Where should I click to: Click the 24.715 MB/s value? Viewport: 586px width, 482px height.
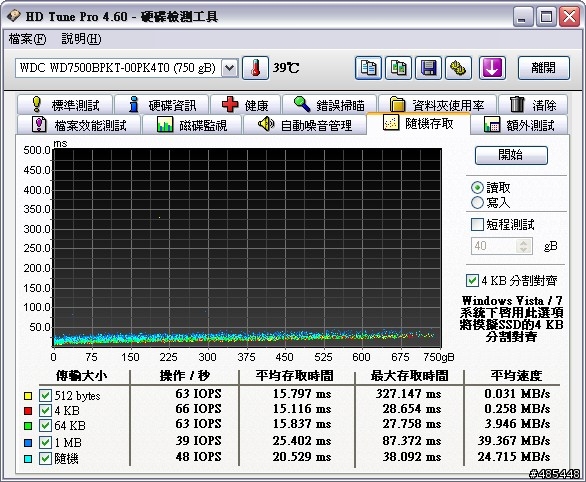click(x=514, y=457)
